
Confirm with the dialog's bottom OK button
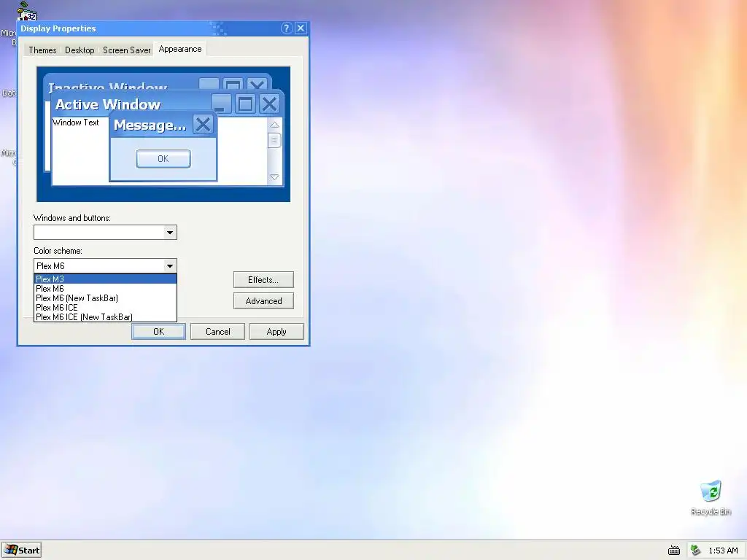158,332
